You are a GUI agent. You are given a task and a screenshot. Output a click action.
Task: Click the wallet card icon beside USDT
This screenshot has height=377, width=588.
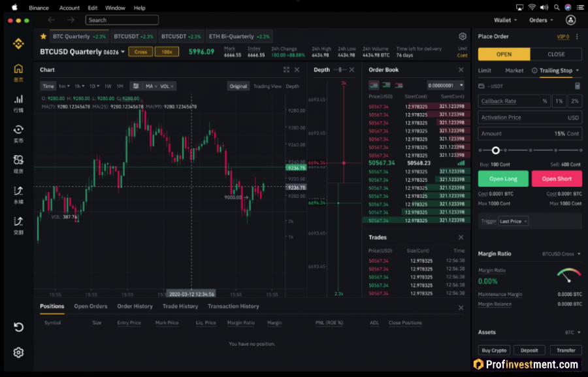pos(482,86)
